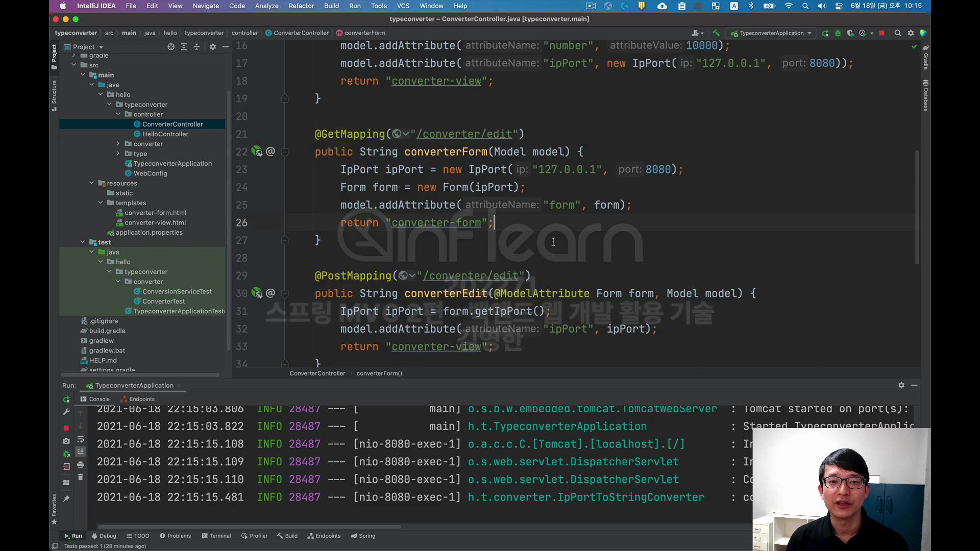This screenshot has width=980, height=551.
Task: Print console output with the printer icon
Action: [81, 465]
